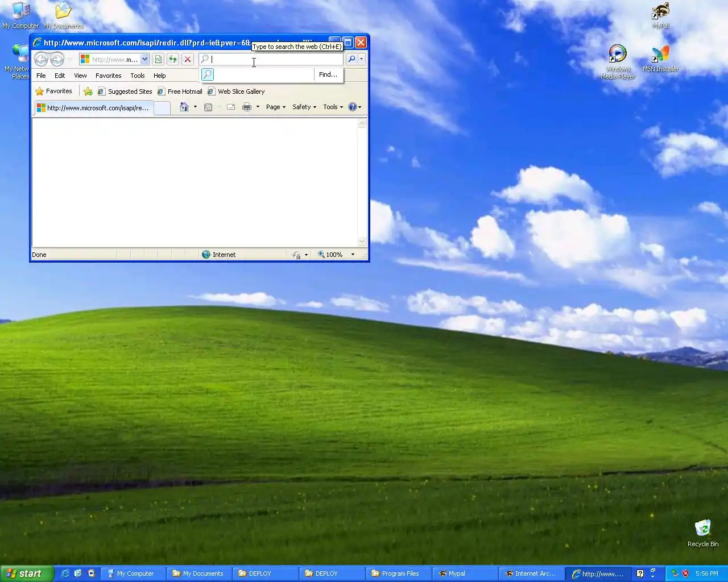Click the Favorites star button
This screenshot has height=582, width=728.
coord(53,91)
